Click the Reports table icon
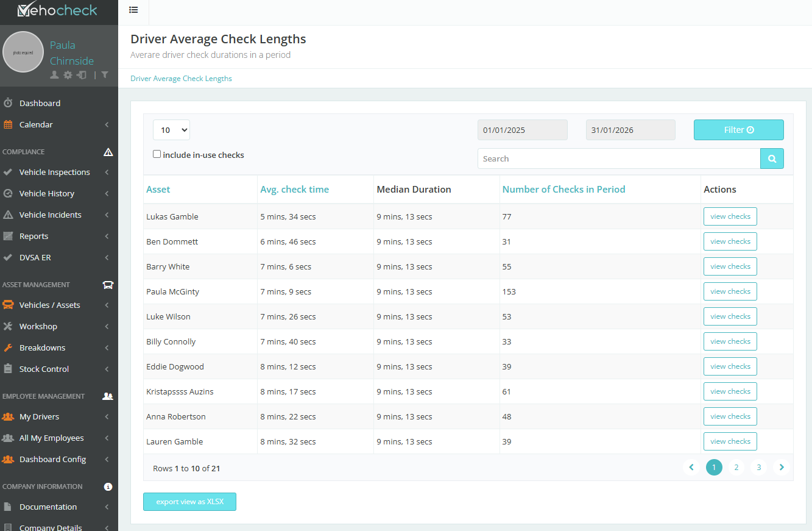812x531 pixels. coord(8,236)
